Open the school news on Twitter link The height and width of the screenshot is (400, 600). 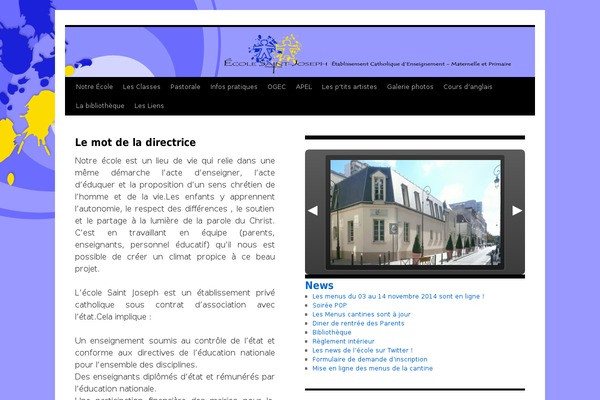(x=362, y=350)
